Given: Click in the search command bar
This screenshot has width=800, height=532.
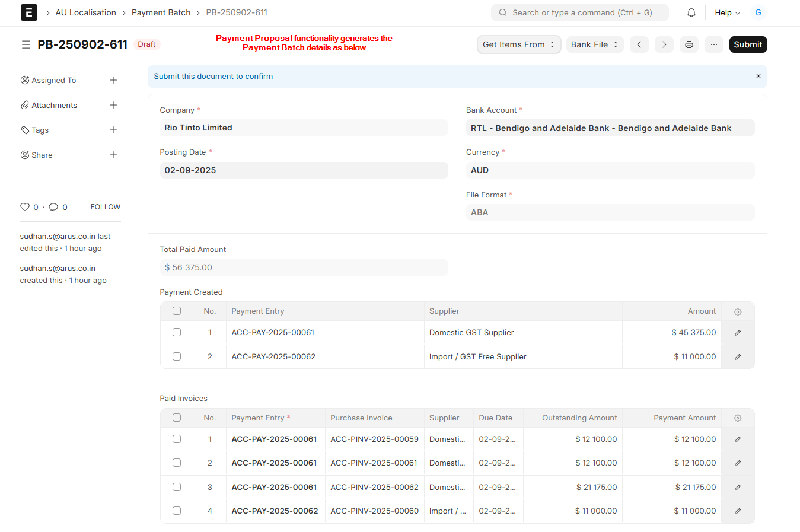Looking at the screenshot, I should [581, 12].
